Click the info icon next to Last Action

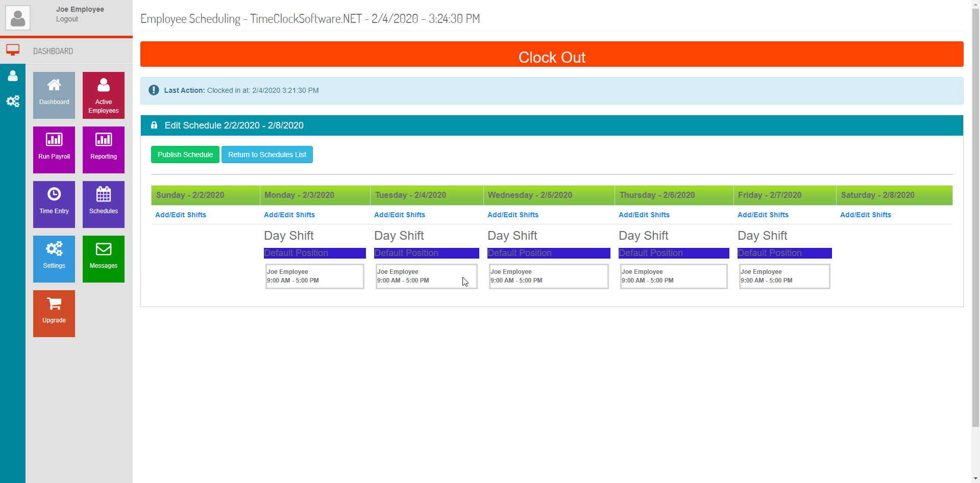[153, 90]
